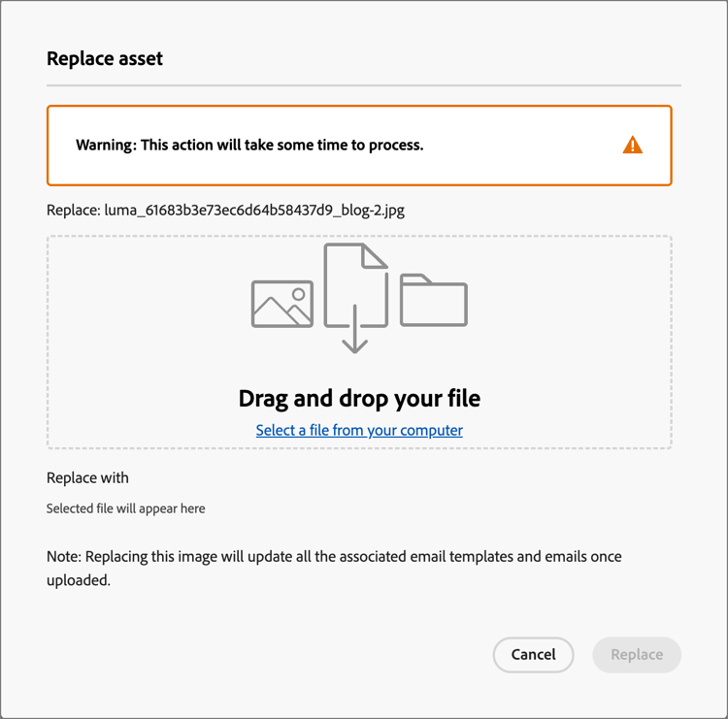728x719 pixels.
Task: Click the divider line below dialog title
Action: click(364, 85)
